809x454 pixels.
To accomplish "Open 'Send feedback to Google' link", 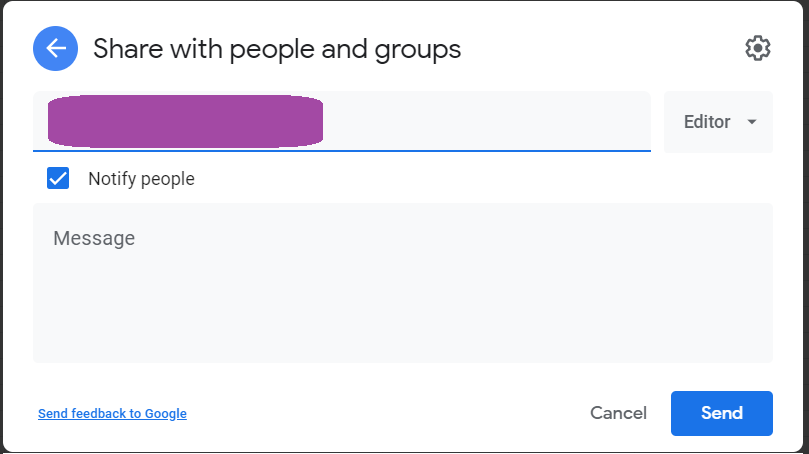I will click(x=112, y=413).
